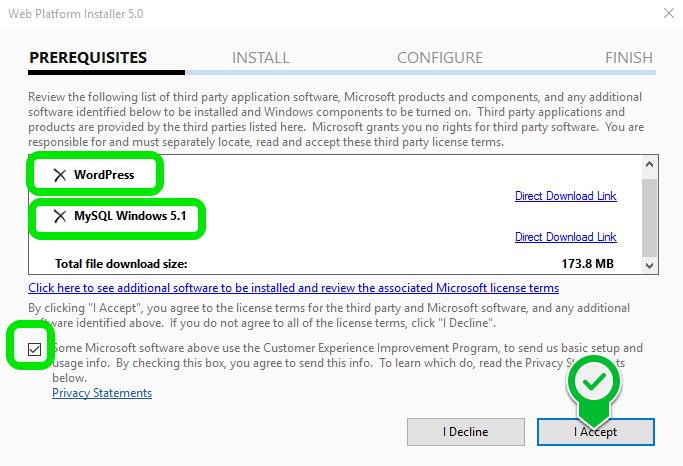
Task: Click the scroll up arrow in software list
Action: click(x=649, y=164)
